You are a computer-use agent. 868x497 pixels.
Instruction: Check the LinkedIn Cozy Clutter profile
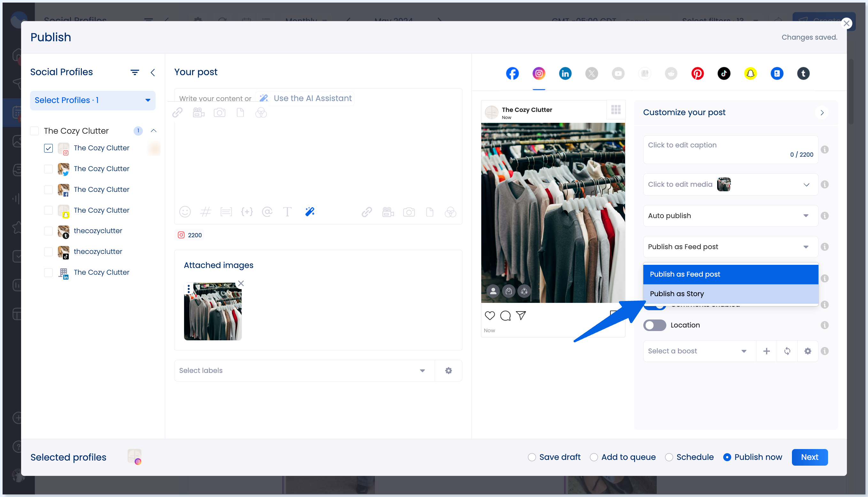click(49, 273)
